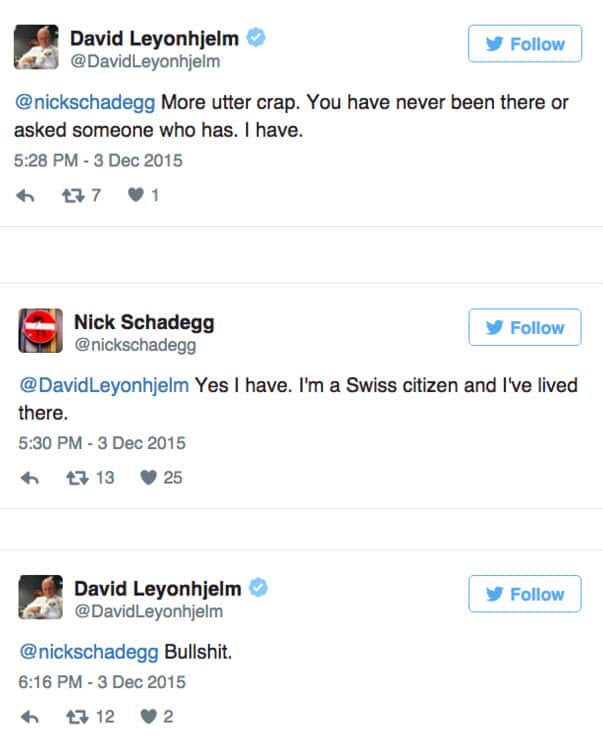The width and height of the screenshot is (603, 745).
Task: Follow Nick Schadegg
Action: click(x=525, y=328)
